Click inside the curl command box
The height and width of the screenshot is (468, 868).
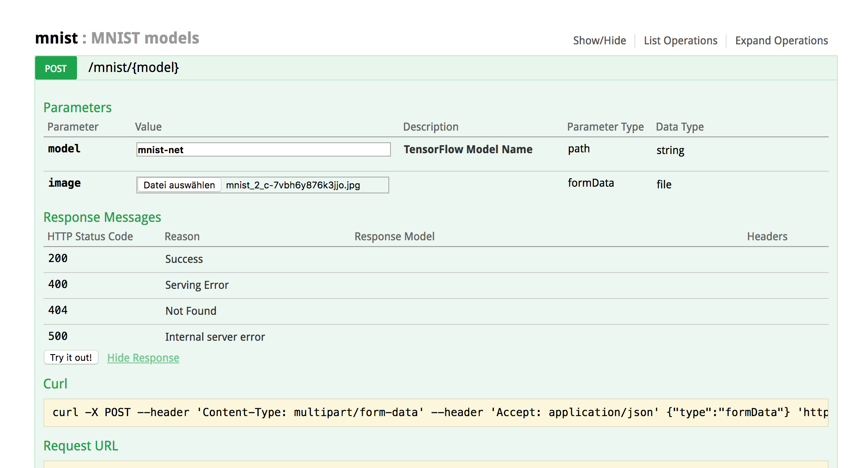pos(435,412)
